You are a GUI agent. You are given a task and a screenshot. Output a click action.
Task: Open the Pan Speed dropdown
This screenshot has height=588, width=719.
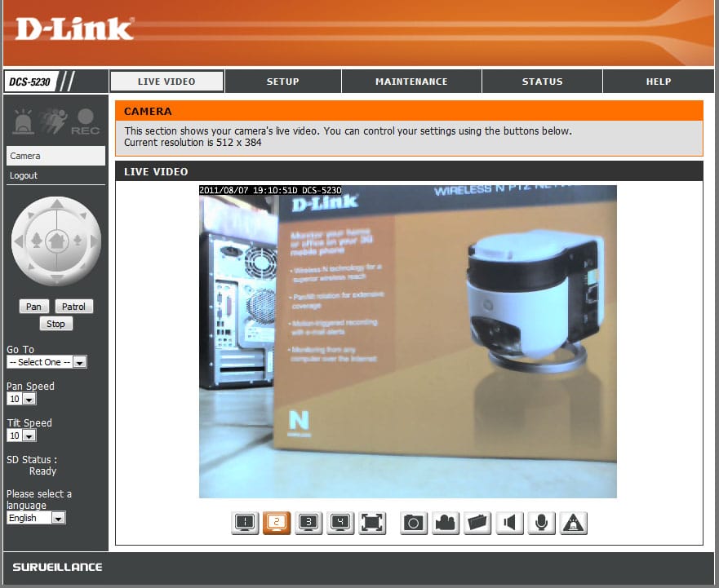[21, 399]
